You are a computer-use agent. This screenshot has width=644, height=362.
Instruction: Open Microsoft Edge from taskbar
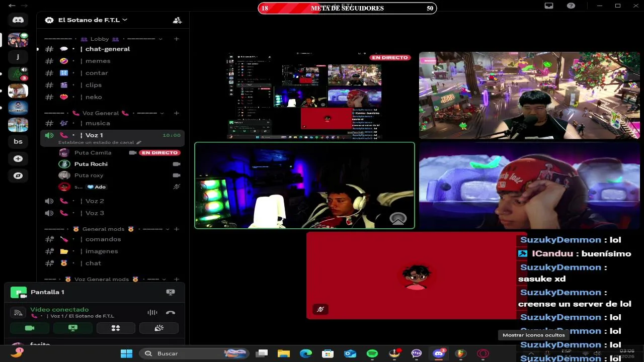click(x=306, y=353)
